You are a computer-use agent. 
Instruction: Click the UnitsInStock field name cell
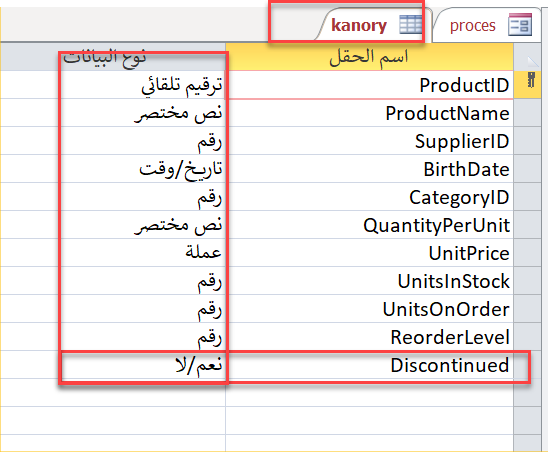click(x=370, y=281)
